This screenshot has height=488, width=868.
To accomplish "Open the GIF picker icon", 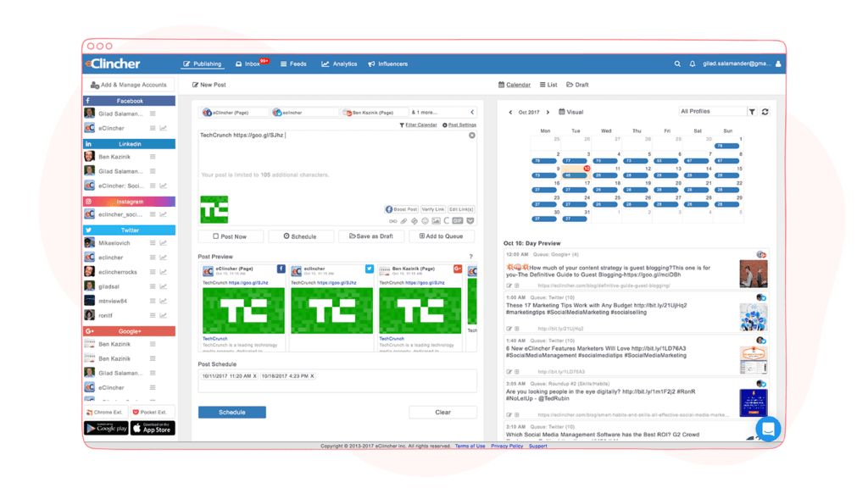I will click(457, 221).
